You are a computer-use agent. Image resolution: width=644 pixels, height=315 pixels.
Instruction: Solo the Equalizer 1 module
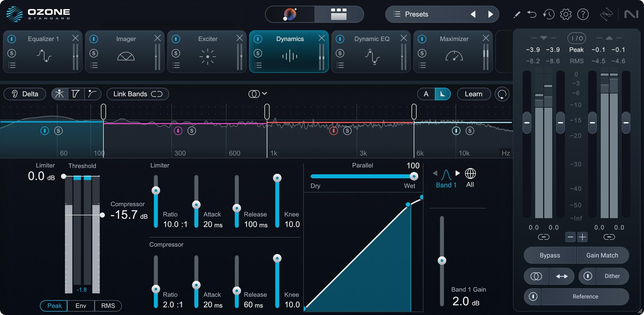click(x=12, y=53)
